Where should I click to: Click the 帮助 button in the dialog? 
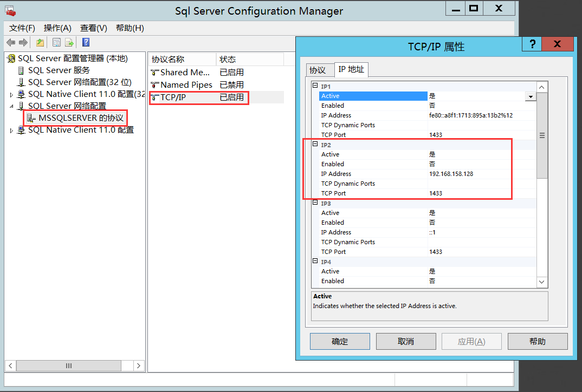[538, 341]
